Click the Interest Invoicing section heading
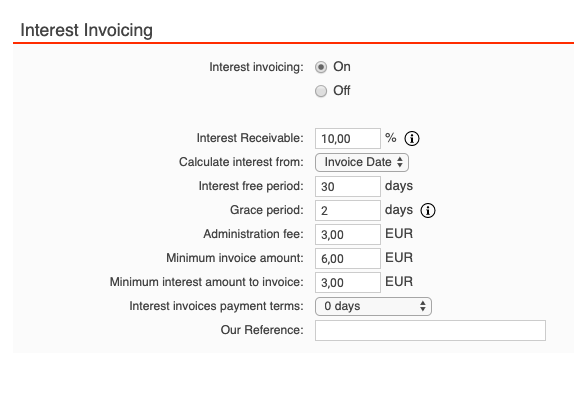Image resolution: width=574 pixels, height=415 pixels. (86, 30)
